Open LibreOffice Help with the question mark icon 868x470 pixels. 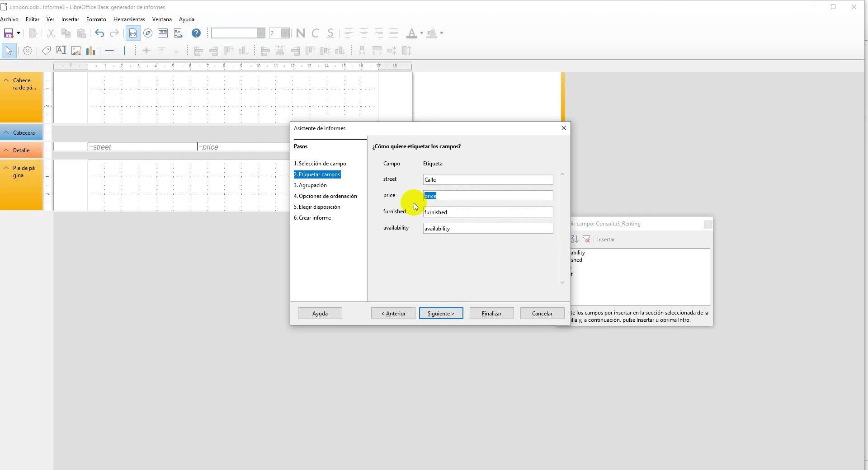pyautogui.click(x=196, y=33)
